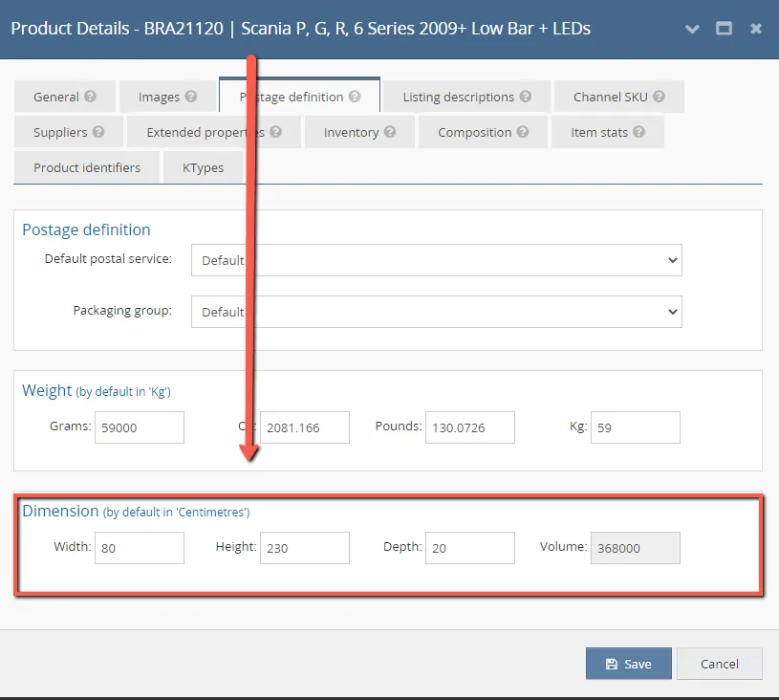Maximize the Product Details dialog

724,29
